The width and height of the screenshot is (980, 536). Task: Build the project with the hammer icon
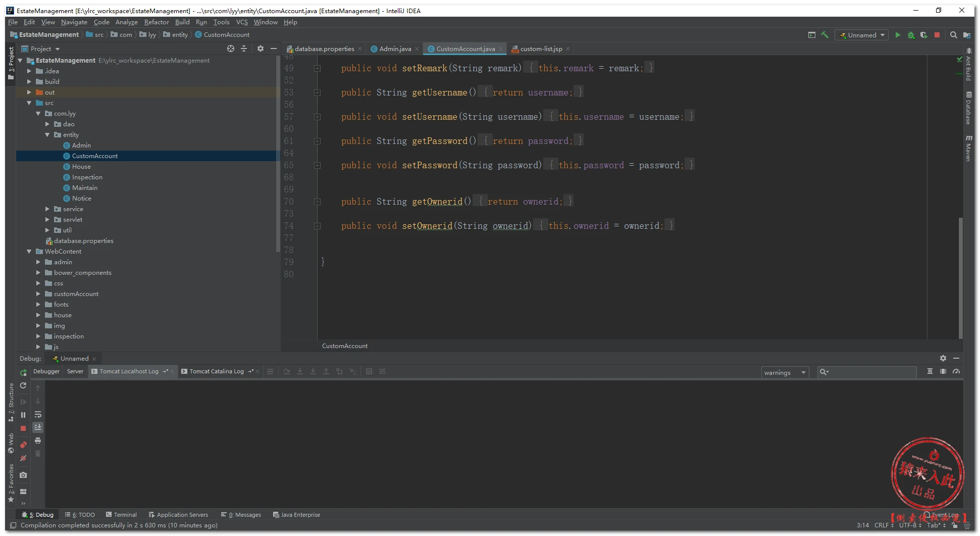pyautogui.click(x=825, y=35)
